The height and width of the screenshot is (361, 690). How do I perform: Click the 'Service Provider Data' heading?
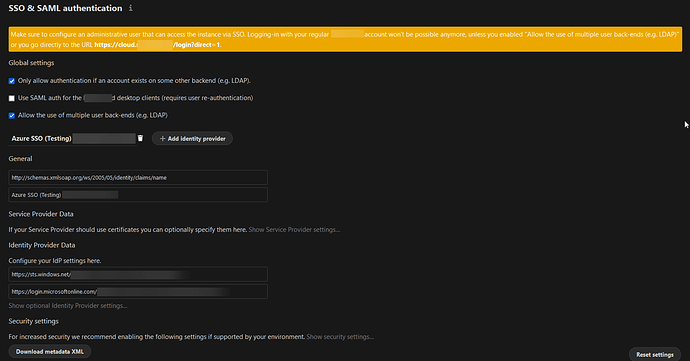tap(41, 214)
